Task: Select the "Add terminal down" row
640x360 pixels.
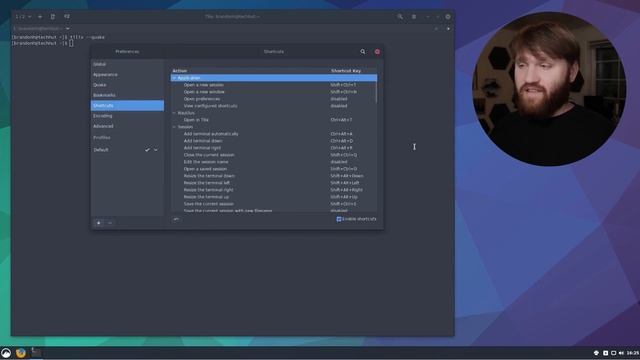Action: click(x=273, y=141)
